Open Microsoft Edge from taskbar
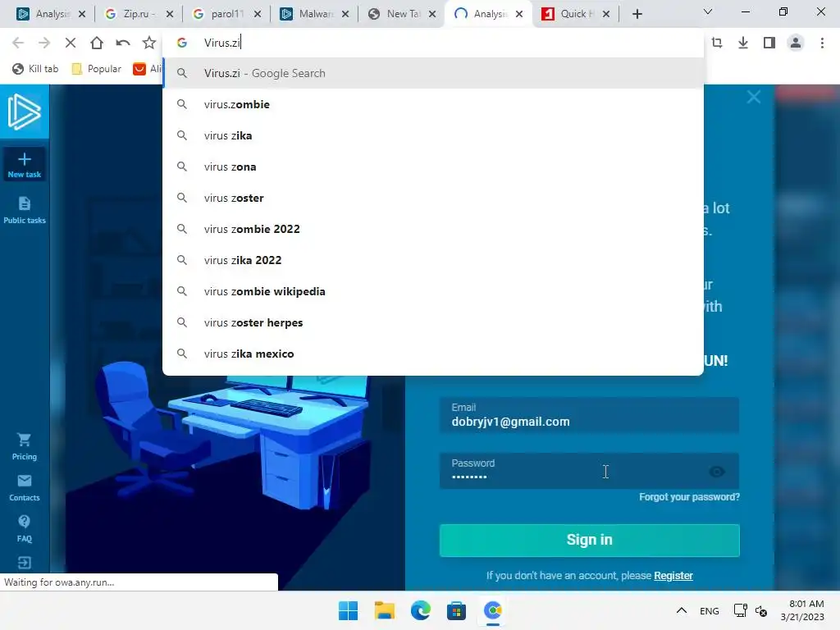This screenshot has height=630, width=840. pos(421,610)
